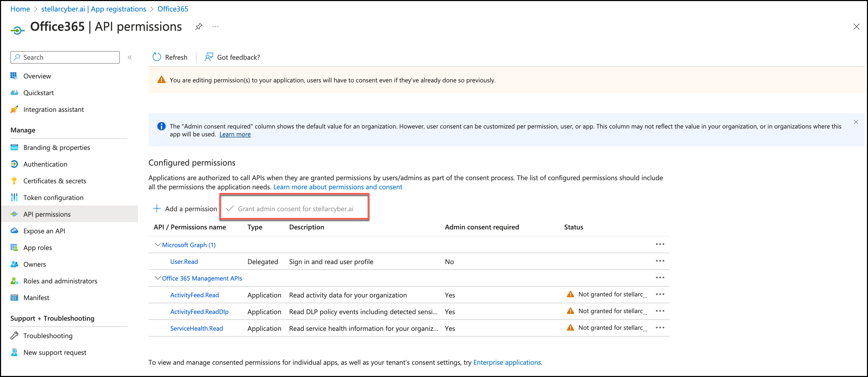868x377 pixels.
Task: Collapse the Office 365 Management APIs group
Action: [157, 278]
